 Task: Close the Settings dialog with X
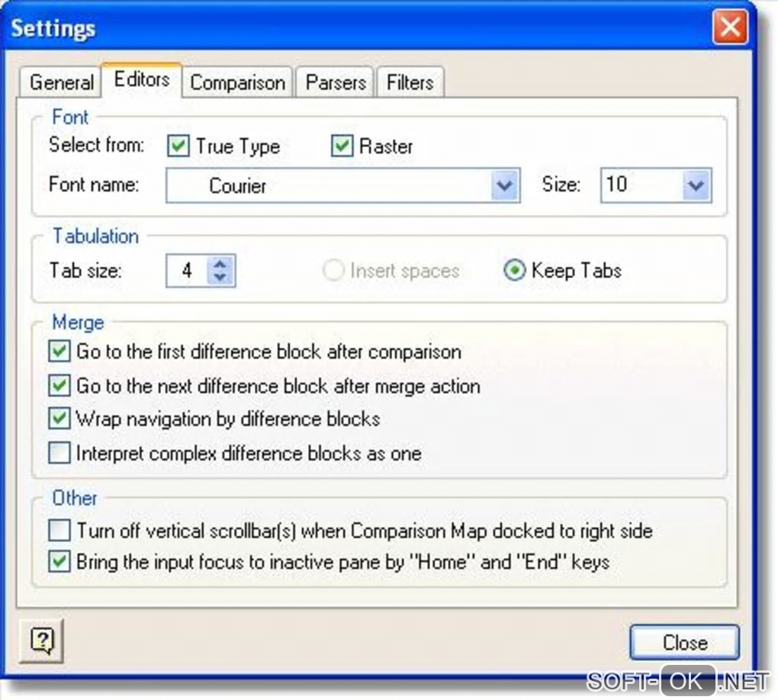point(730,29)
